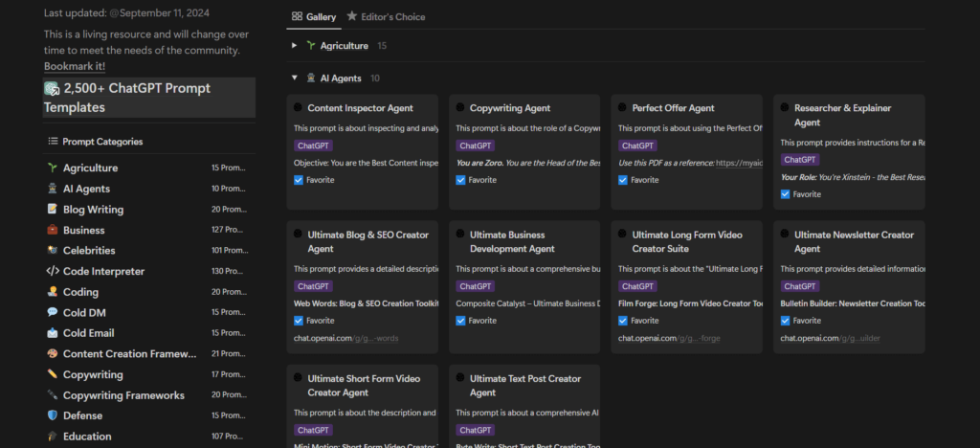Click ChatGPT tag on Ultimate Text Post card
Viewport: 980px width, 448px height.
[475, 430]
